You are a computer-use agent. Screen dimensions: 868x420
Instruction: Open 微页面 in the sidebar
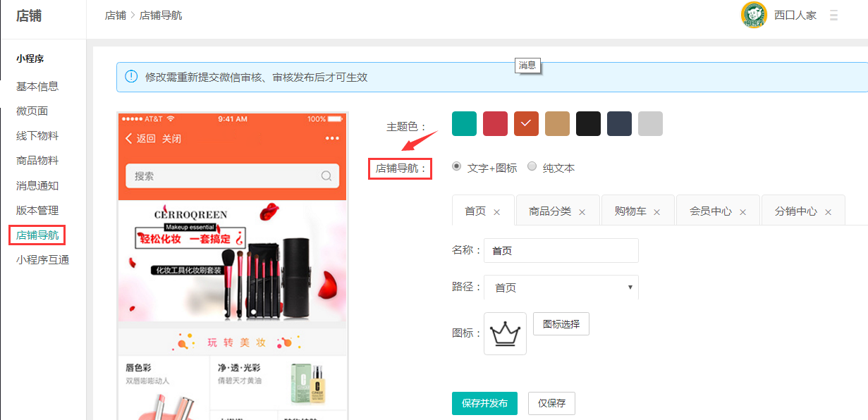[x=32, y=111]
